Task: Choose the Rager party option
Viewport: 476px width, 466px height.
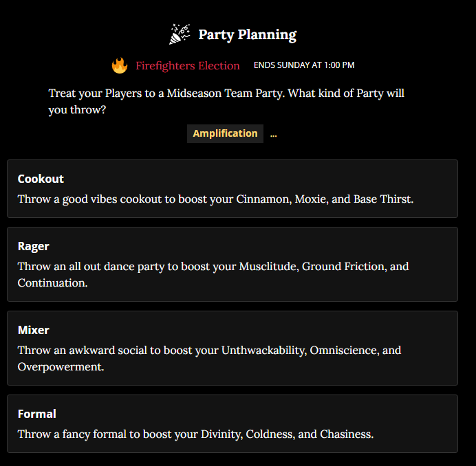Action: pos(232,265)
